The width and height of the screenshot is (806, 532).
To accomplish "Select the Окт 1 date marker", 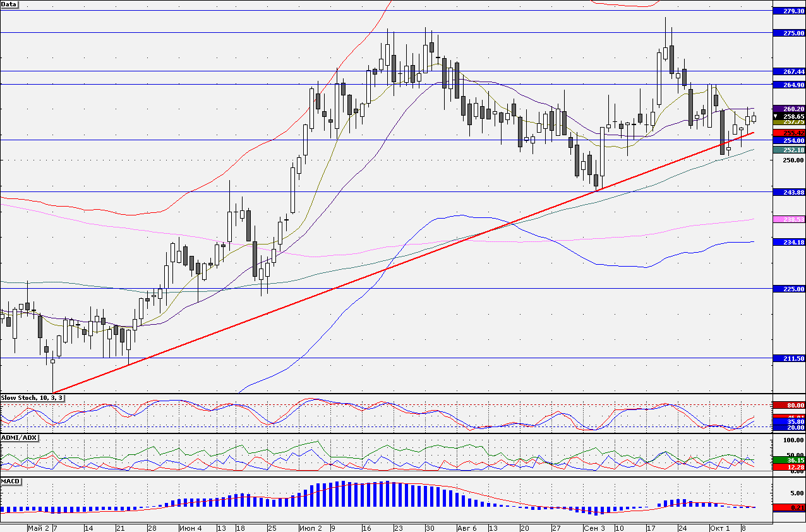I will 719,528.
